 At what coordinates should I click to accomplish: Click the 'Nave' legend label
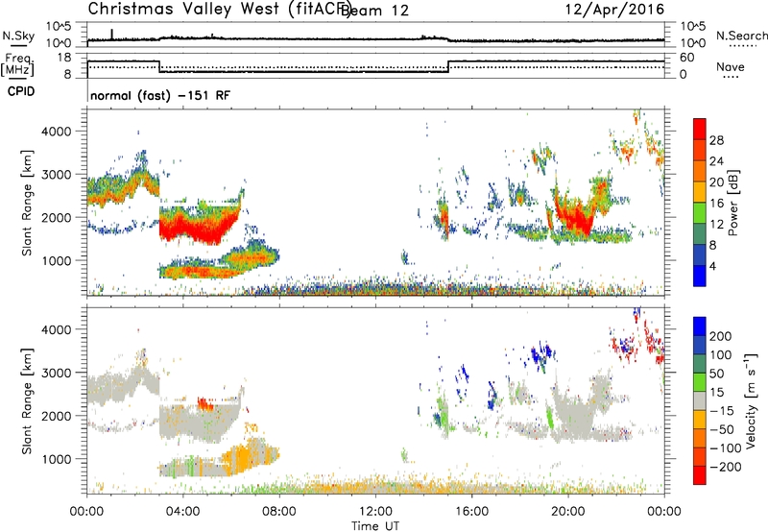click(x=731, y=67)
